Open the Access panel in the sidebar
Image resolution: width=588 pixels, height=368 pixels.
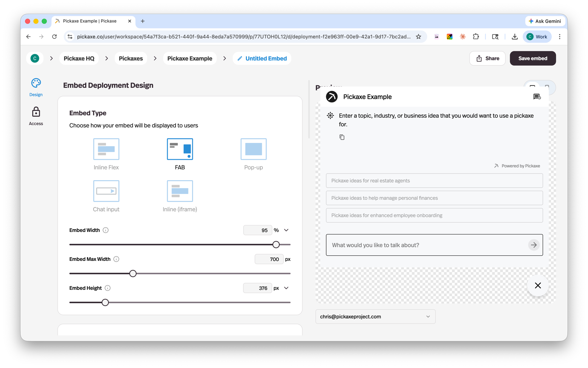click(x=35, y=116)
